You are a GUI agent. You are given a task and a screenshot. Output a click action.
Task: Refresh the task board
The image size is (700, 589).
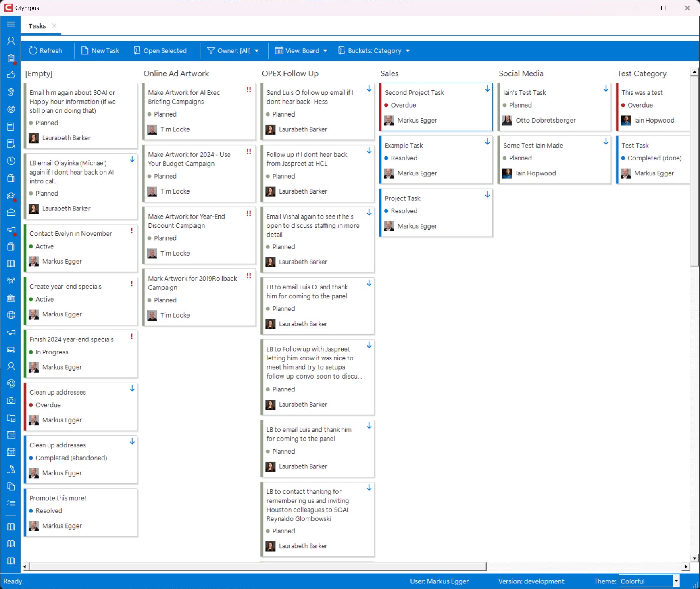(x=46, y=51)
